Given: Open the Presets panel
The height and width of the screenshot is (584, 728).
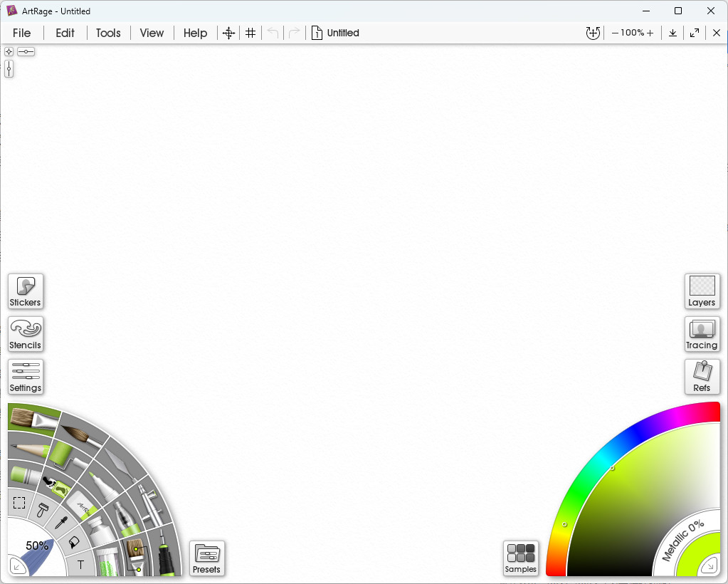Looking at the screenshot, I should 206,558.
